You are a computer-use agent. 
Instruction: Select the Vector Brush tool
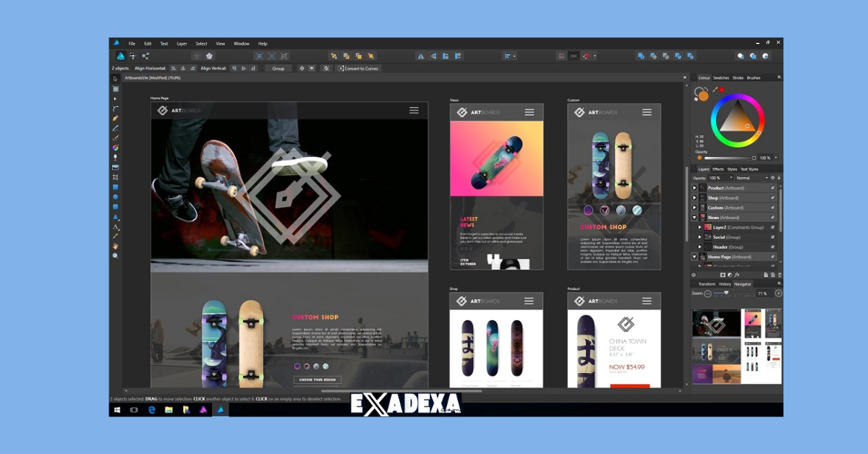tap(116, 136)
